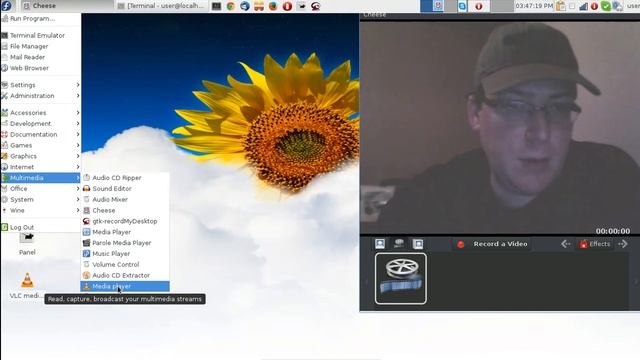Go to next effects page arrow

tap(623, 244)
